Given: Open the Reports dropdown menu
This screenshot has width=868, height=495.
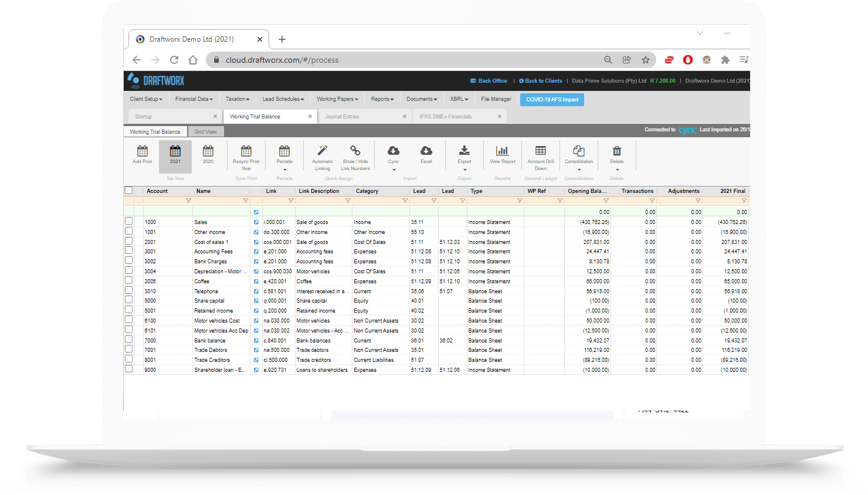Looking at the screenshot, I should (x=382, y=99).
